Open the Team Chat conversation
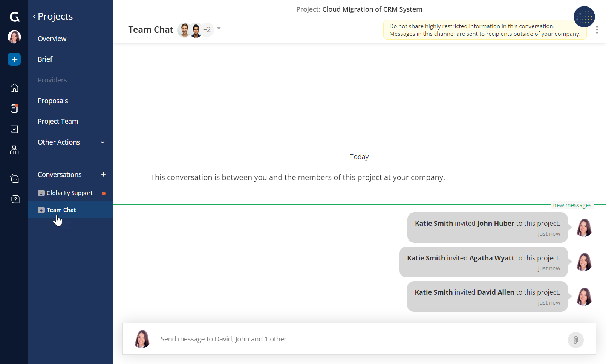The height and width of the screenshot is (364, 606). pos(61,210)
